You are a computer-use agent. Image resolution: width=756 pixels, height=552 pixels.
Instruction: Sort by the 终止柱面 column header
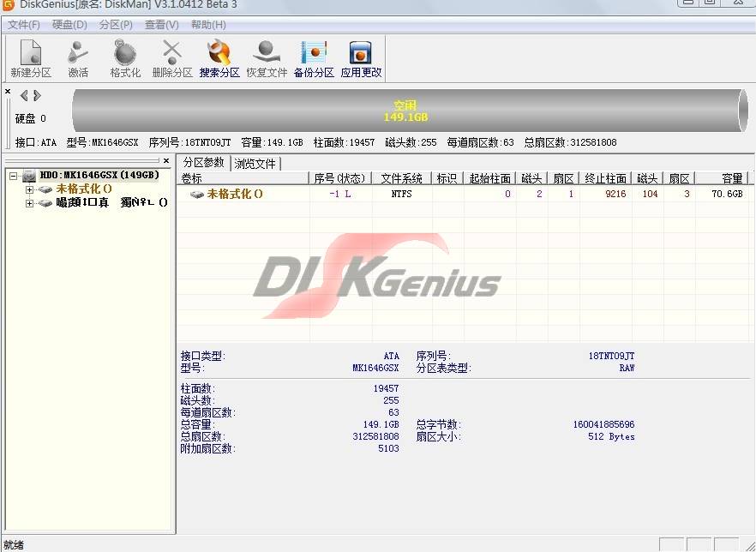tap(605, 178)
